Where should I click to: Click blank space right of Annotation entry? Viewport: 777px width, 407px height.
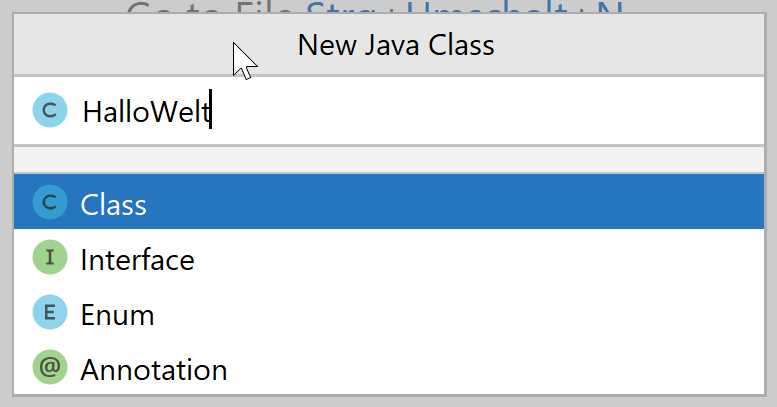pos(496,368)
